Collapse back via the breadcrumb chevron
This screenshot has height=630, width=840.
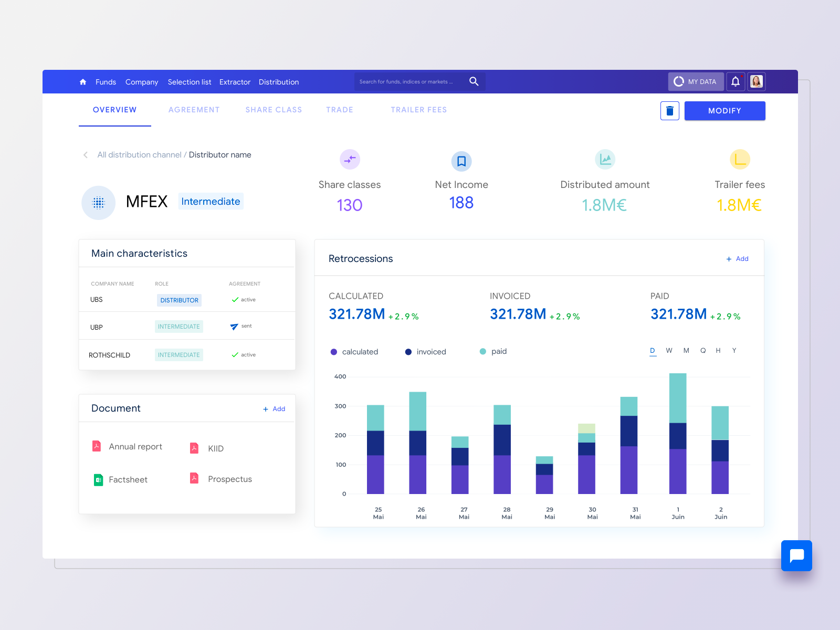[x=85, y=154]
